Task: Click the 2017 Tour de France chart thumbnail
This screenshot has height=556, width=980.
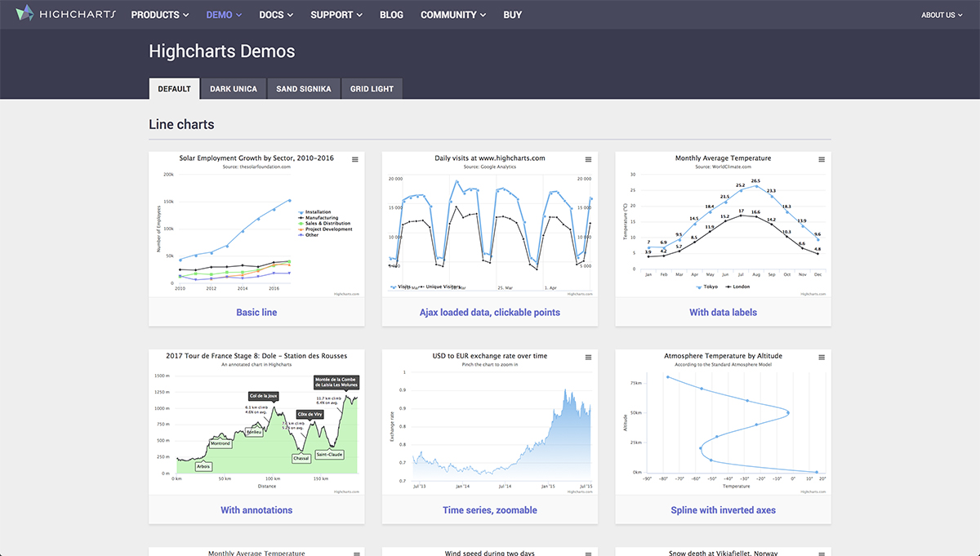Action: point(256,423)
